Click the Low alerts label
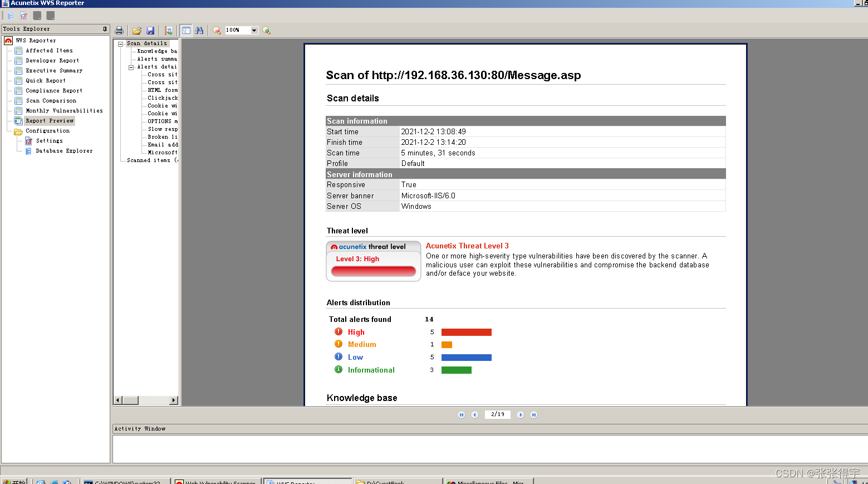 pos(355,358)
